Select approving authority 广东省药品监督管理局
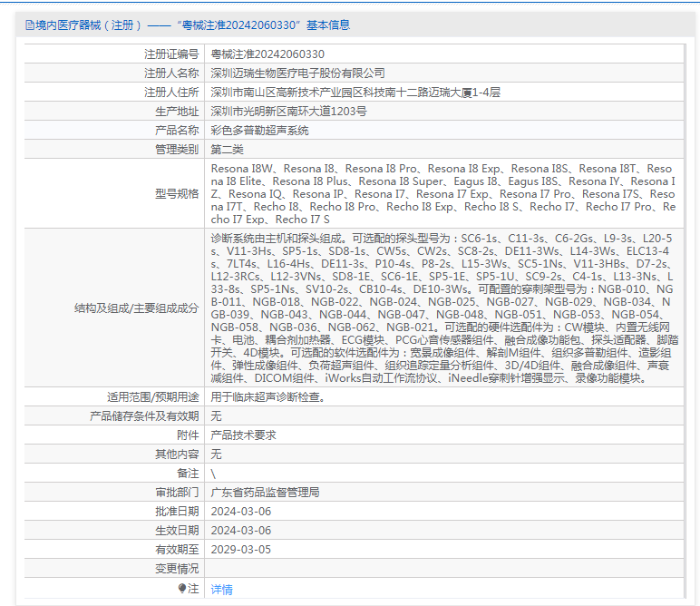 tap(265, 493)
